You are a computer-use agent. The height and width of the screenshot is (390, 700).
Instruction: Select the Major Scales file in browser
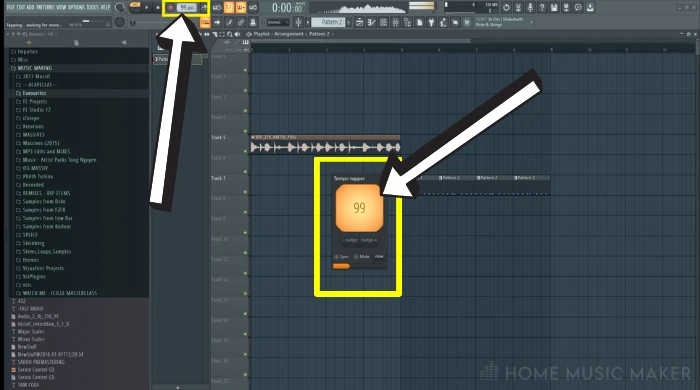31,332
